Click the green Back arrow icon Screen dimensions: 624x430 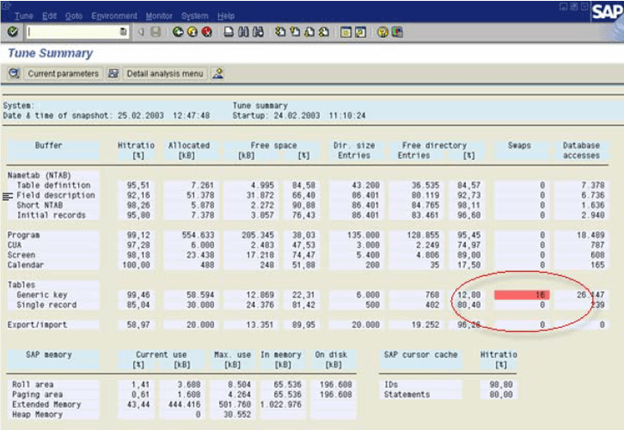(x=177, y=32)
